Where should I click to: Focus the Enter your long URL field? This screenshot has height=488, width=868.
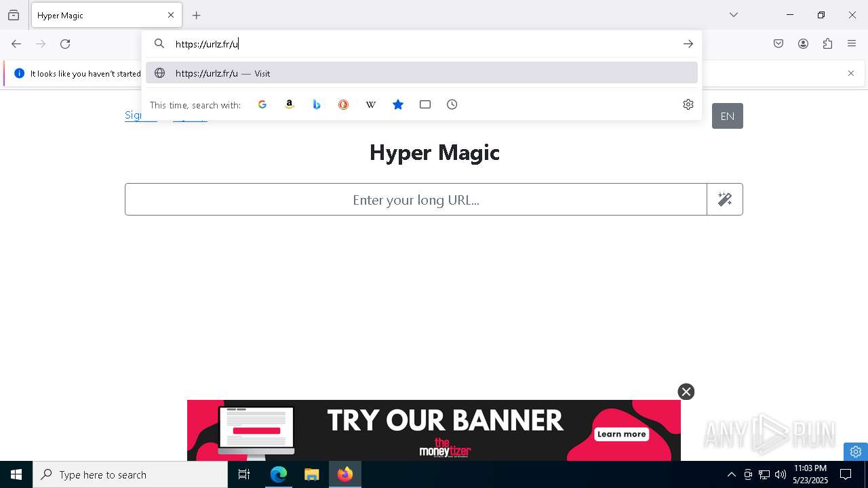(x=416, y=199)
